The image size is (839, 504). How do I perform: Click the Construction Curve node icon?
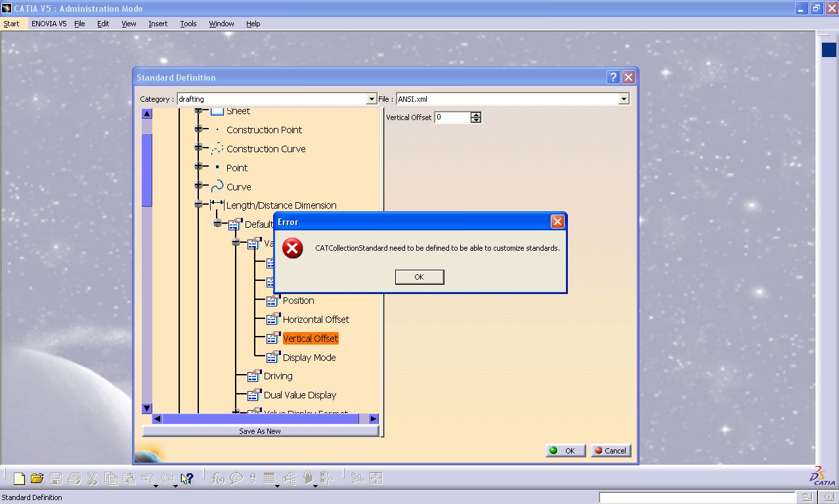[217, 149]
